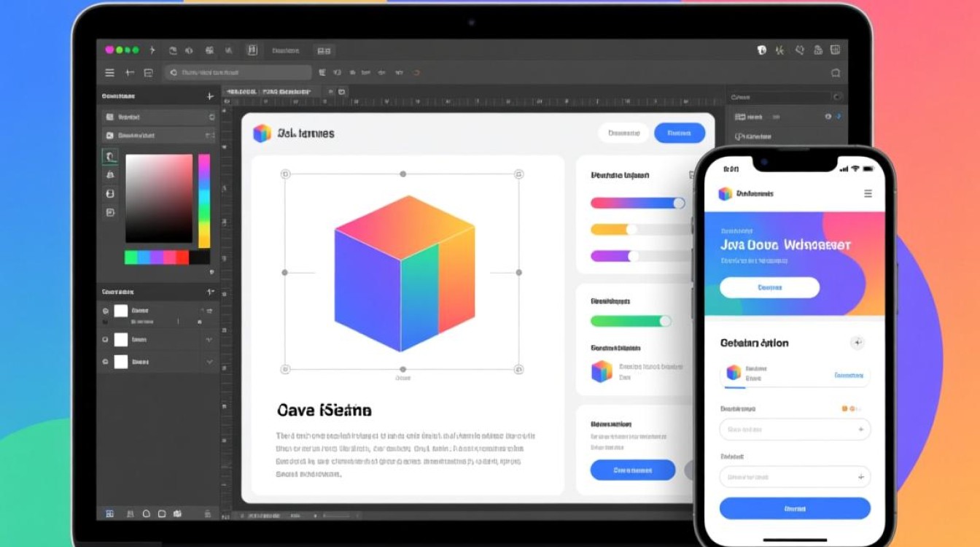The image size is (980, 547).
Task: Click the vertical rainbow hue slider in color picker
Action: 204,201
